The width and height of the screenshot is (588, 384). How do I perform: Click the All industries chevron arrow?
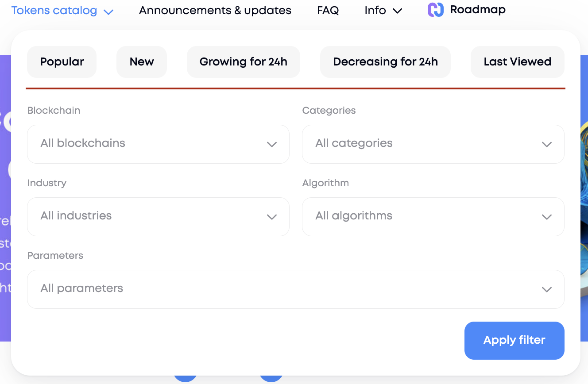(x=272, y=217)
